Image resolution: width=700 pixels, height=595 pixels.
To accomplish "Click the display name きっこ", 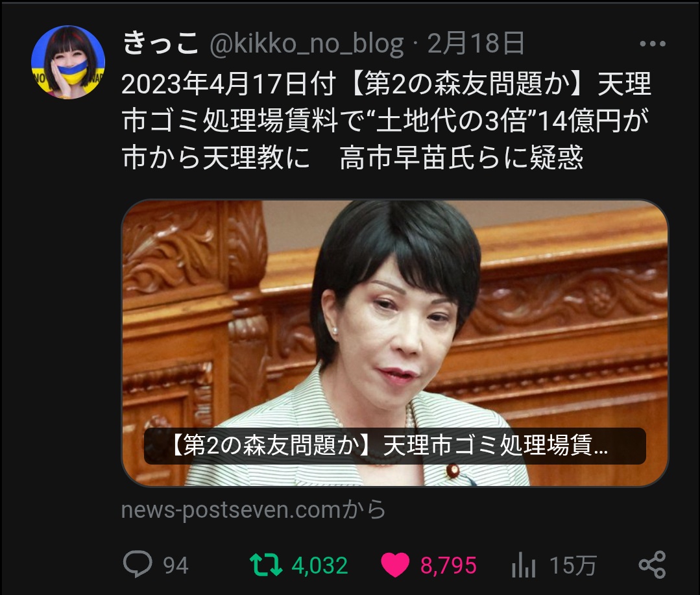I will [x=160, y=43].
